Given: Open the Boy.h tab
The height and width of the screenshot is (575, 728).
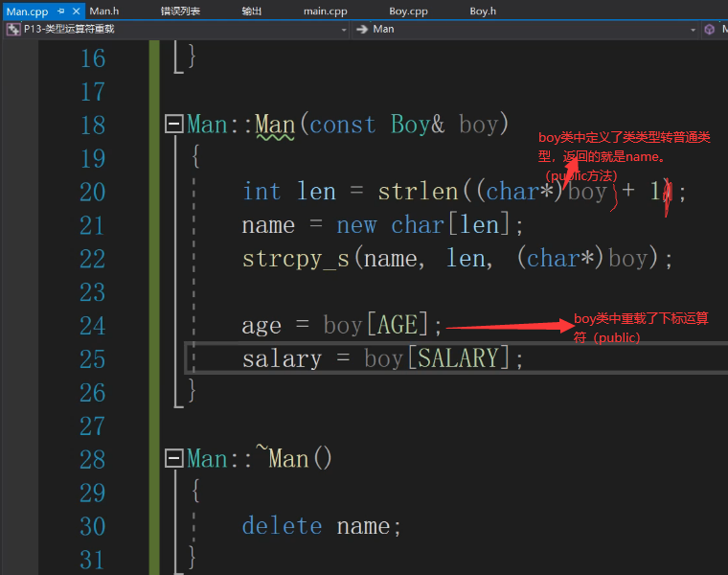Looking at the screenshot, I should 483,11.
